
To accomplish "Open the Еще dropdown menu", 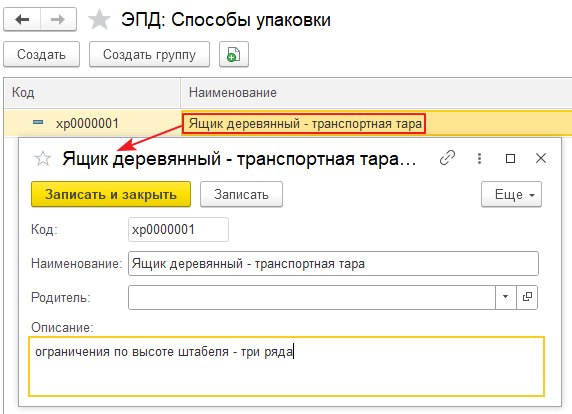I will (x=511, y=194).
